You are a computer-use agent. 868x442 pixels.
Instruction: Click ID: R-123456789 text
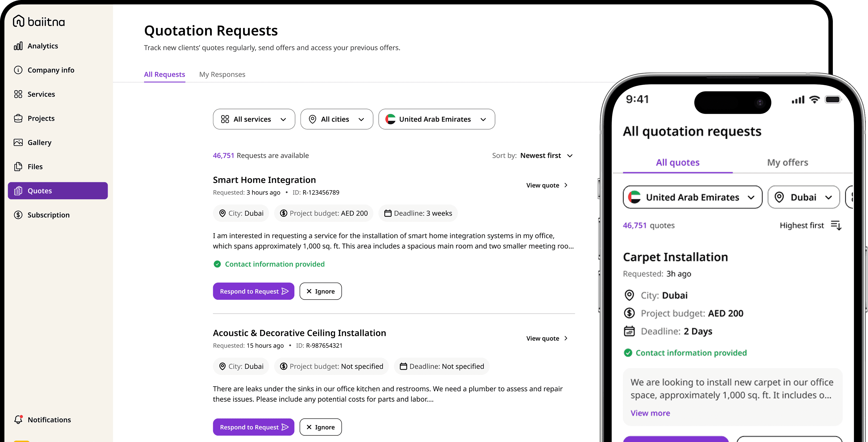[x=316, y=192]
